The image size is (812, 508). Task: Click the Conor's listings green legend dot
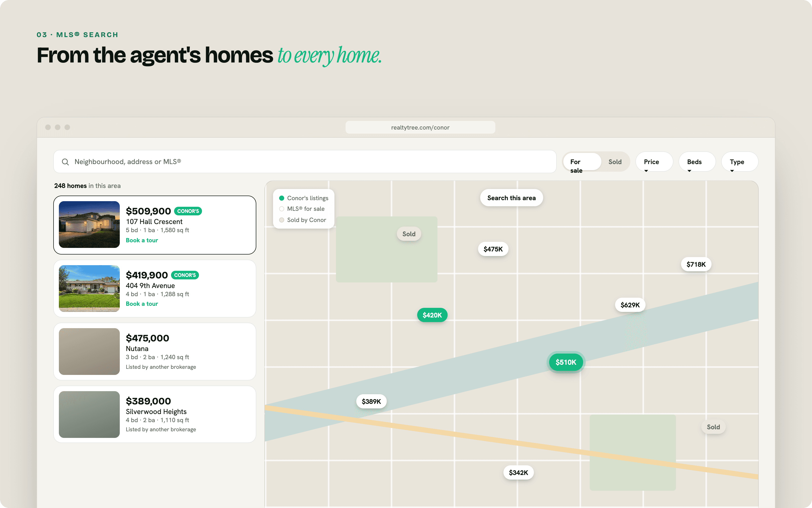(x=282, y=198)
